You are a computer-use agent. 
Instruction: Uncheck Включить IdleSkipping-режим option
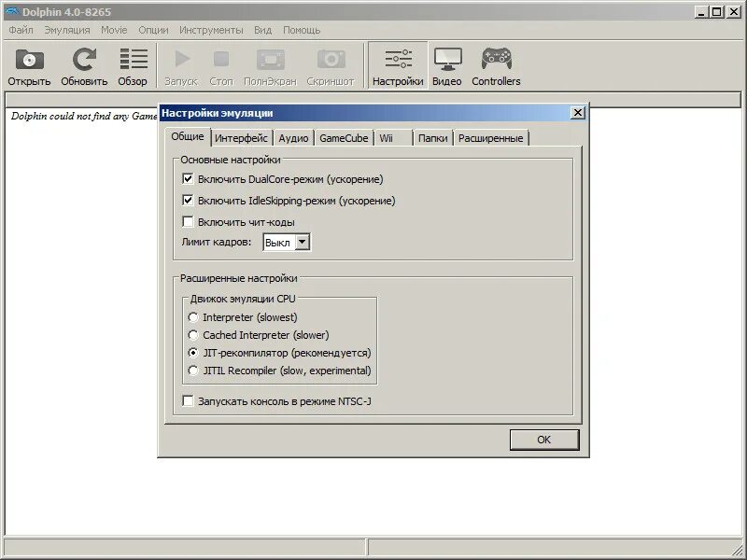pos(188,201)
